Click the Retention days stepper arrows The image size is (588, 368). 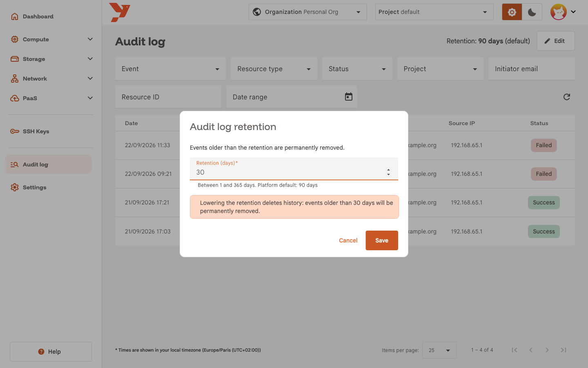(389, 173)
